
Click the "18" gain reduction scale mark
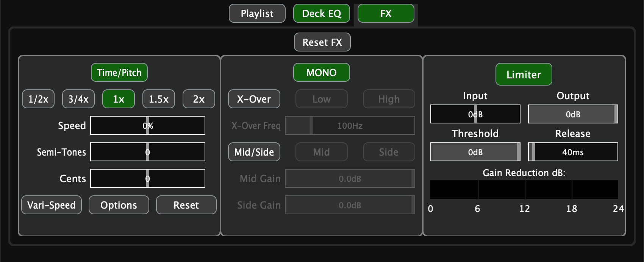[572, 209]
